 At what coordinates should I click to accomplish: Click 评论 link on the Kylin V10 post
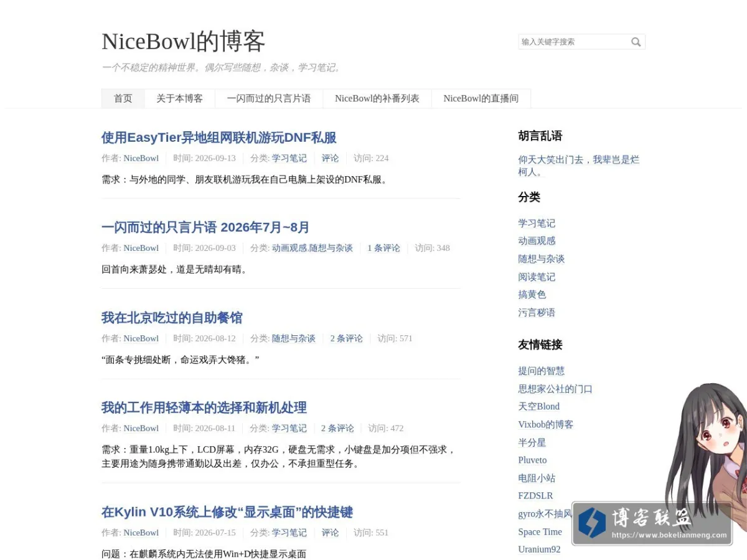pyautogui.click(x=330, y=533)
